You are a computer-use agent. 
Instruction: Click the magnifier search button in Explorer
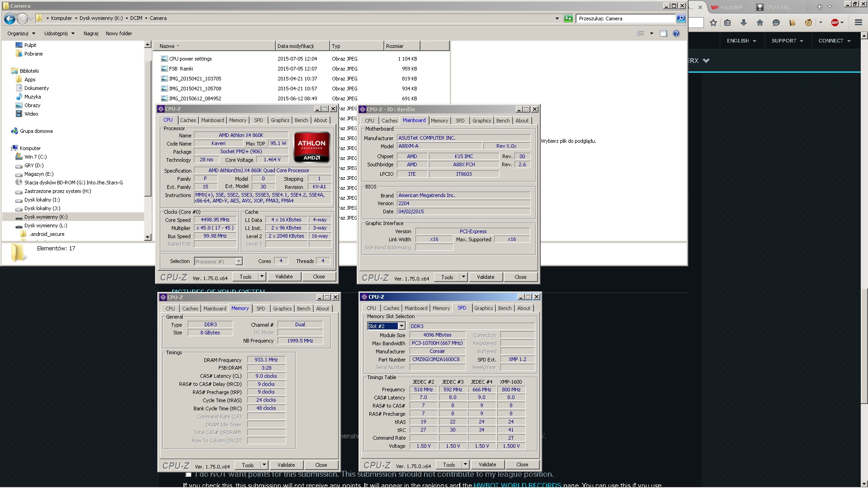(680, 19)
